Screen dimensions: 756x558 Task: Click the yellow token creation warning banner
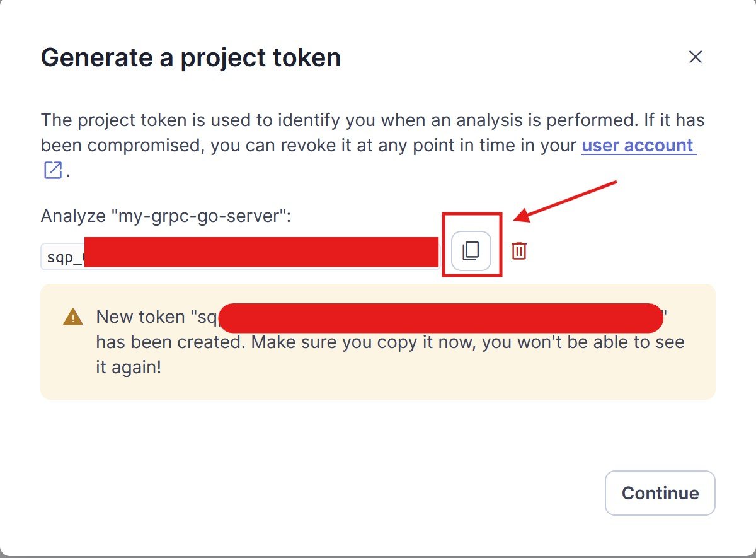[378, 340]
